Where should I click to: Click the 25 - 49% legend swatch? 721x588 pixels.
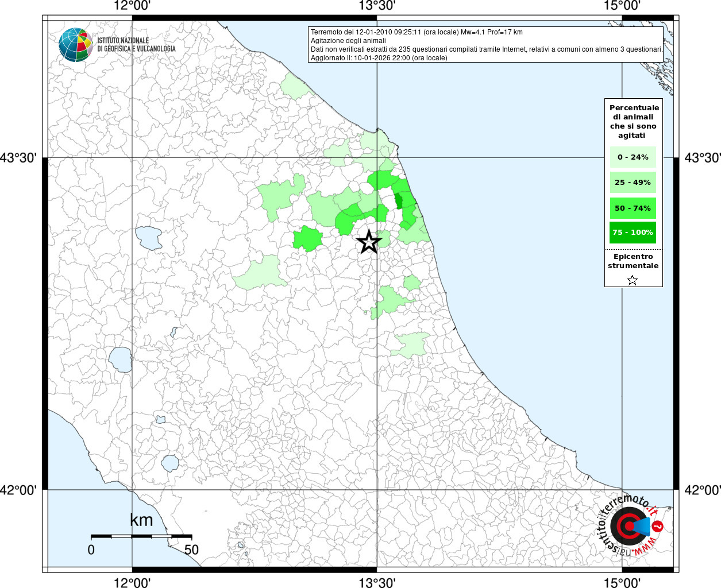tap(633, 183)
